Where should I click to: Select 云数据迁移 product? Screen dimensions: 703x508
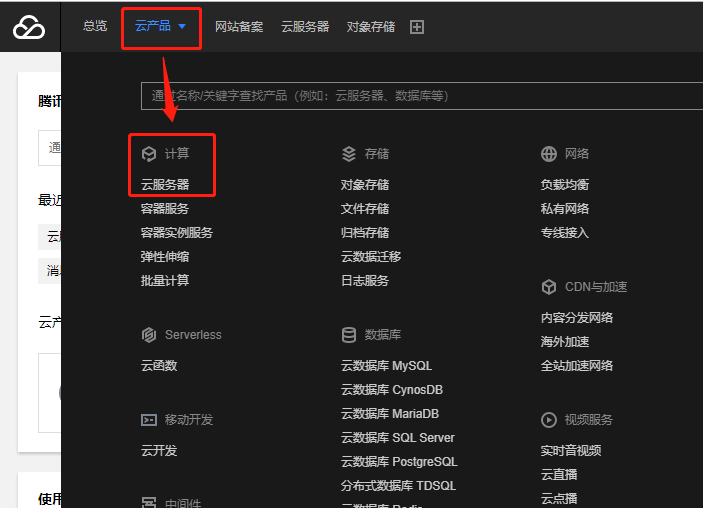point(371,256)
